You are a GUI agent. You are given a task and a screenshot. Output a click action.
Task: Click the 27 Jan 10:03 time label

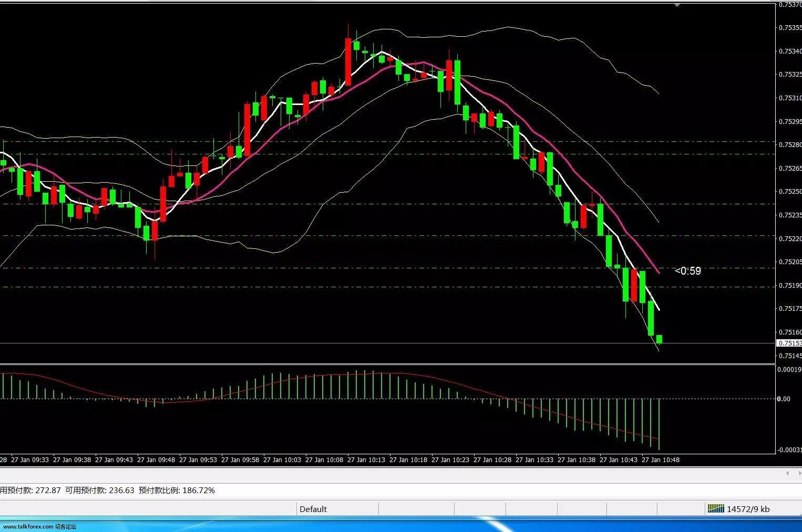282,460
